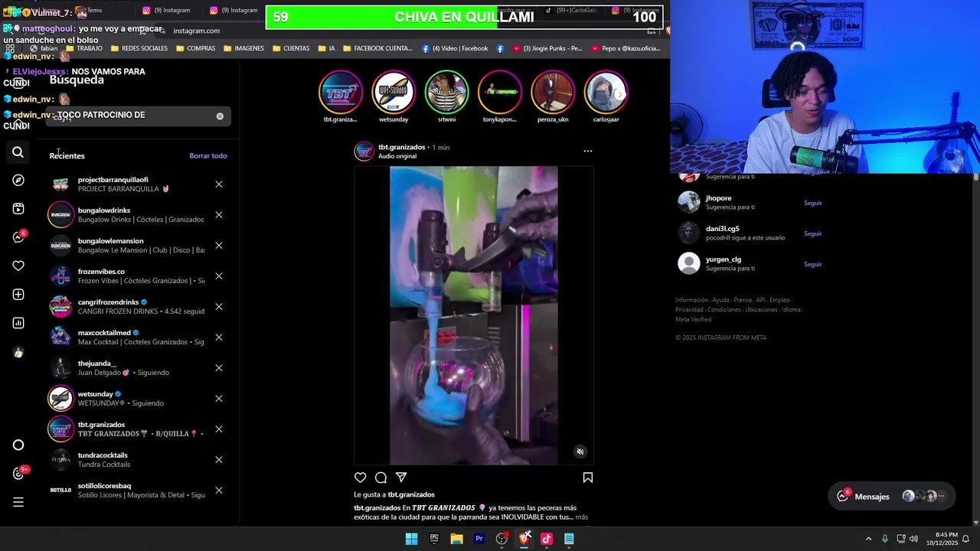
Task: Open TikTok Live Studio from the taskbar
Action: coord(547,539)
